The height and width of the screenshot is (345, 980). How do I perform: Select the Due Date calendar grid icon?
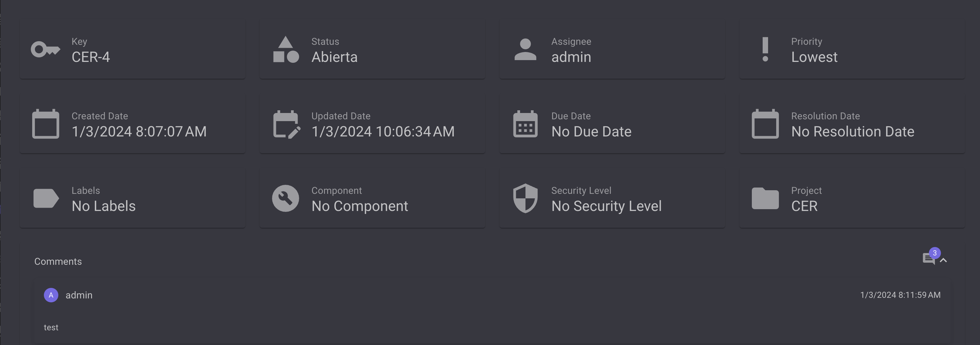525,124
